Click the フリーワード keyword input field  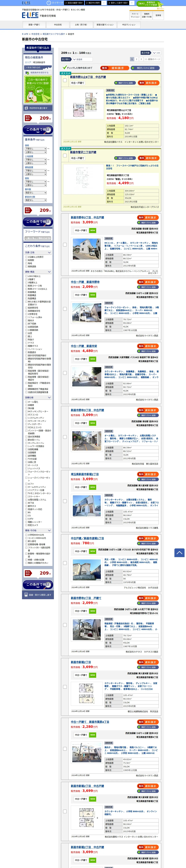tap(38, 238)
